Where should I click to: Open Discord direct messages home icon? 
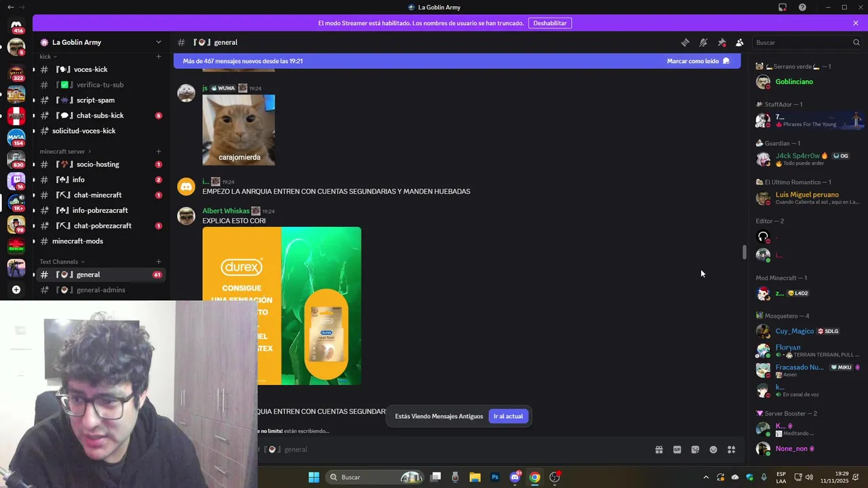click(16, 26)
